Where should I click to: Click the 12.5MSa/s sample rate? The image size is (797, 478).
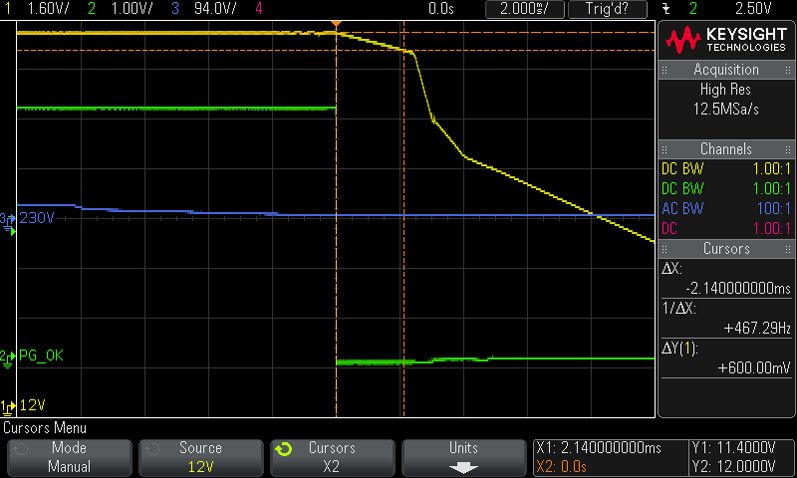(x=725, y=109)
